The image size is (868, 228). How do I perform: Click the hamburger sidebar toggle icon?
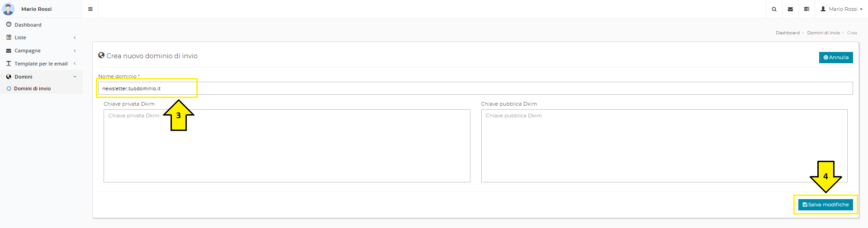point(90,9)
